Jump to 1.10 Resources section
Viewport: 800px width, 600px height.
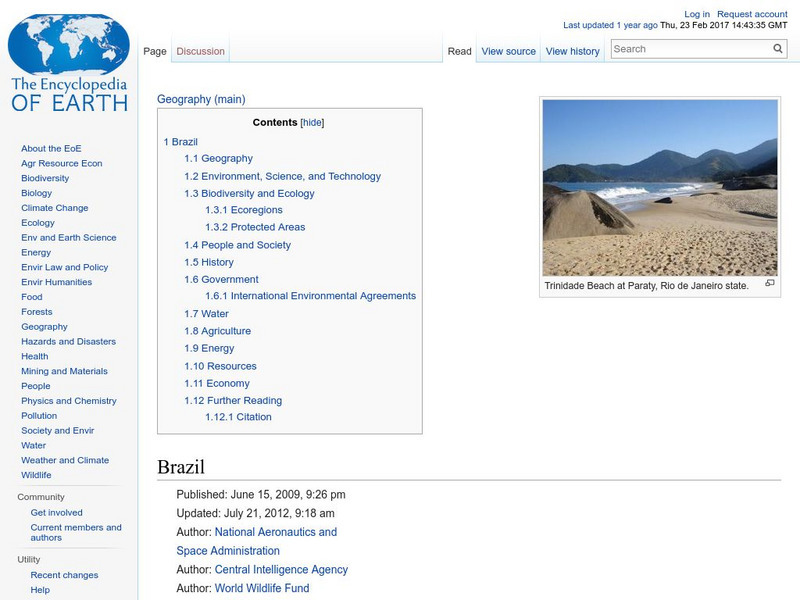pyautogui.click(x=220, y=366)
